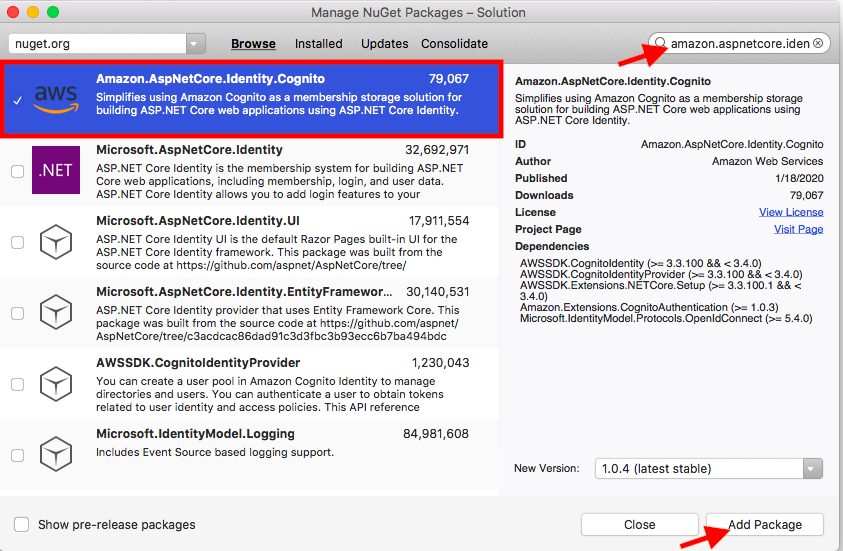This screenshot has width=843, height=551.
Task: Click the cube icon for AWSSDK.CognitoIdentityProvider
Action: pos(56,384)
